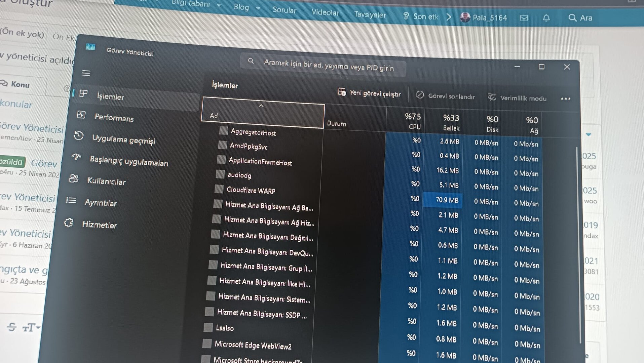Click the forum Ara search magnifier icon
644x363 pixels.
(x=572, y=17)
